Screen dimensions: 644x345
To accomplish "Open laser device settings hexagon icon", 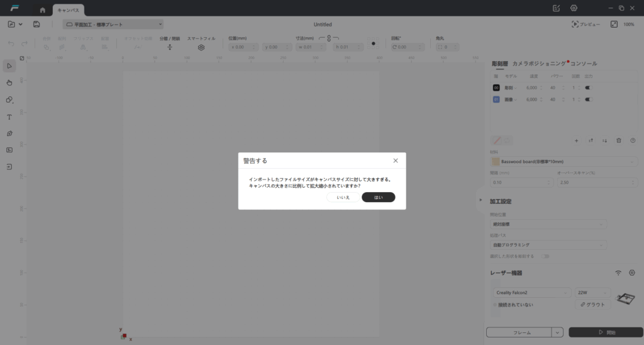I will click(x=632, y=273).
